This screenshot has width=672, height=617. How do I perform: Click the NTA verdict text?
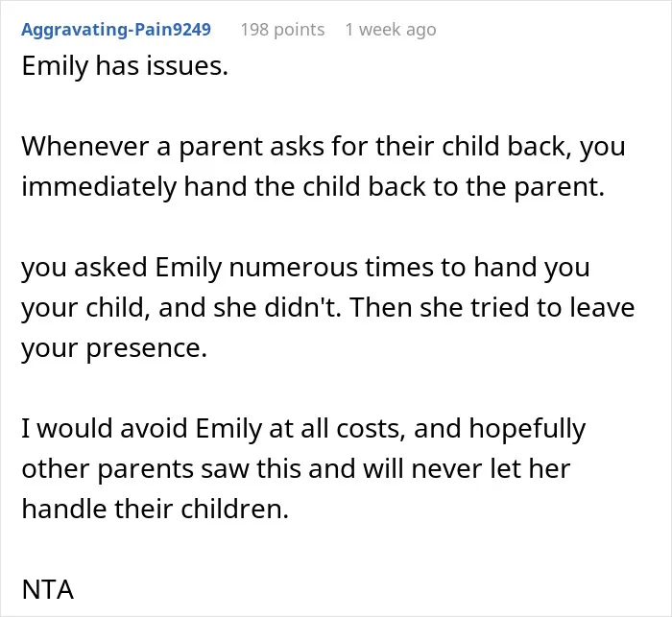(48, 589)
